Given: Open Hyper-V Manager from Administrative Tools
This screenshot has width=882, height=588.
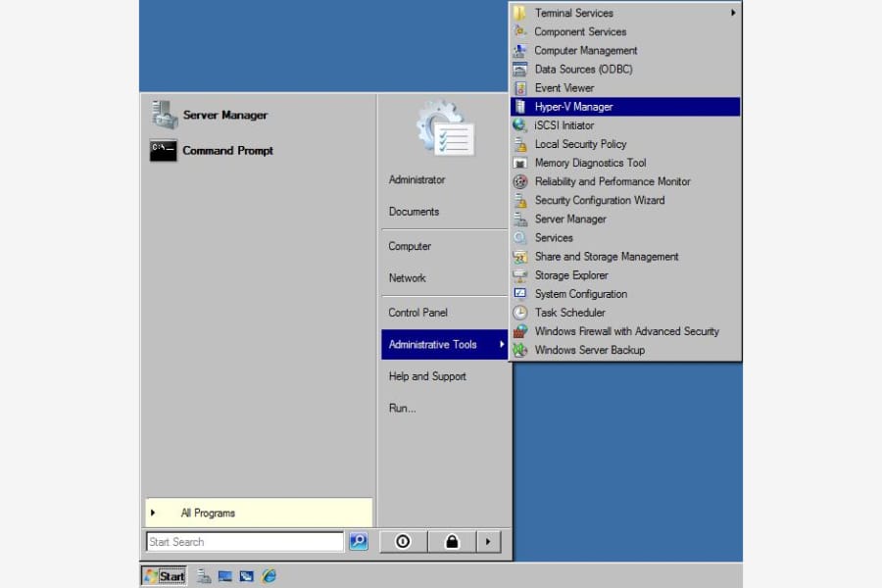Looking at the screenshot, I should (x=573, y=107).
